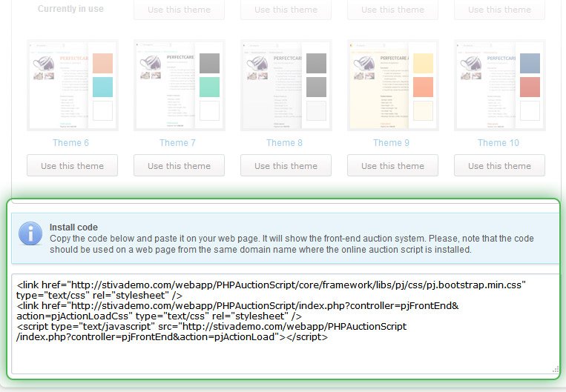Open the Theme 7 preview thumbnail
Image resolution: width=566 pixels, height=392 pixels.
tap(180, 85)
